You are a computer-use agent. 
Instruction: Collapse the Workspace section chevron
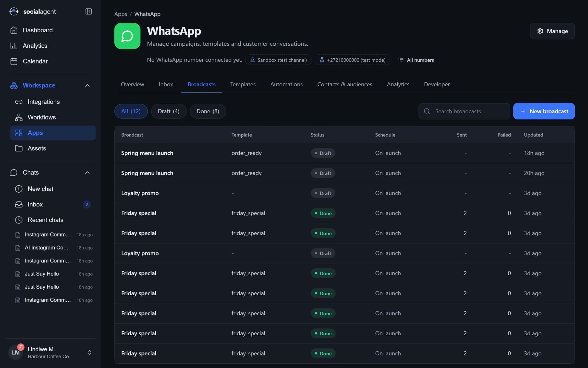coord(87,85)
